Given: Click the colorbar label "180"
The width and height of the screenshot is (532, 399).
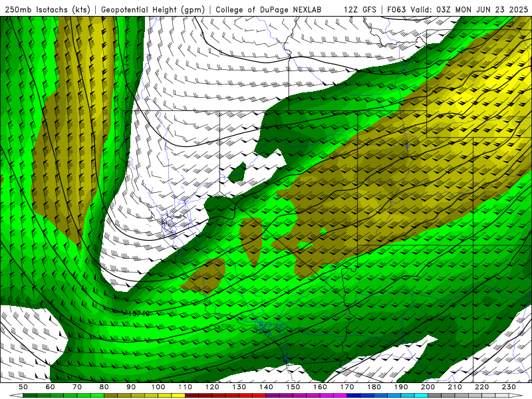Looking at the screenshot, I should coord(374,387).
